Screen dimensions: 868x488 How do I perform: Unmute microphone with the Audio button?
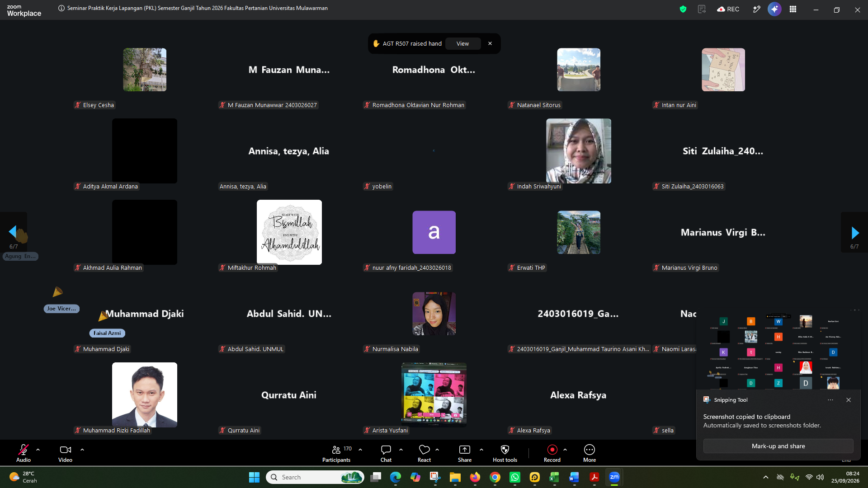tap(24, 453)
